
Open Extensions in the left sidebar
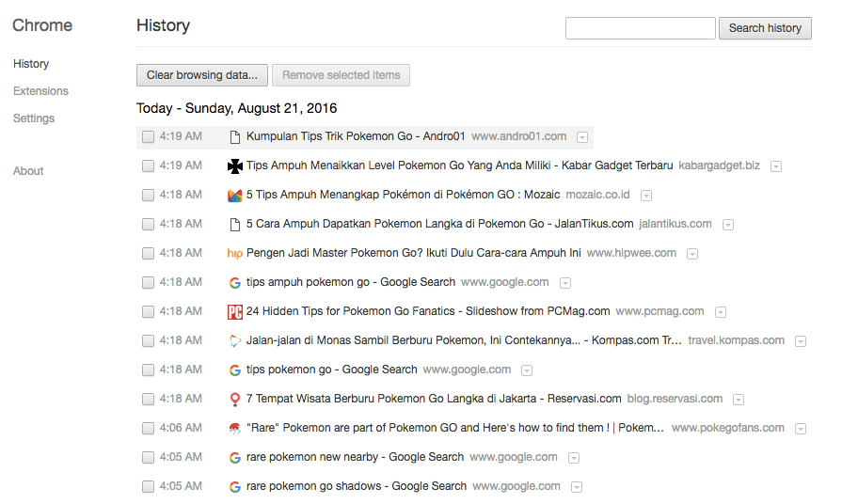tap(40, 91)
